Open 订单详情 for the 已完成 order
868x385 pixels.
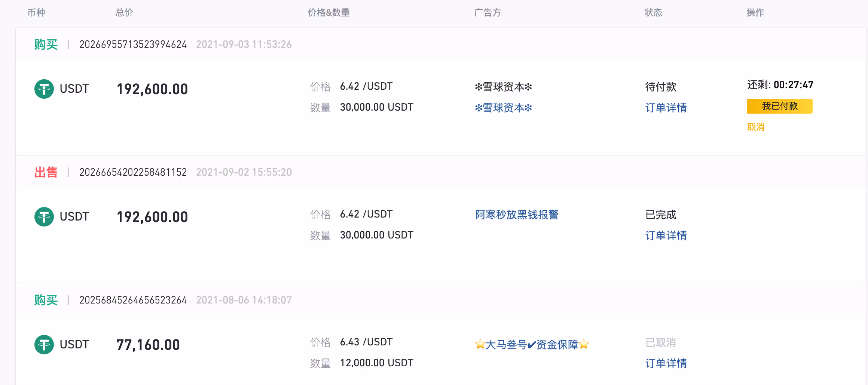(666, 235)
